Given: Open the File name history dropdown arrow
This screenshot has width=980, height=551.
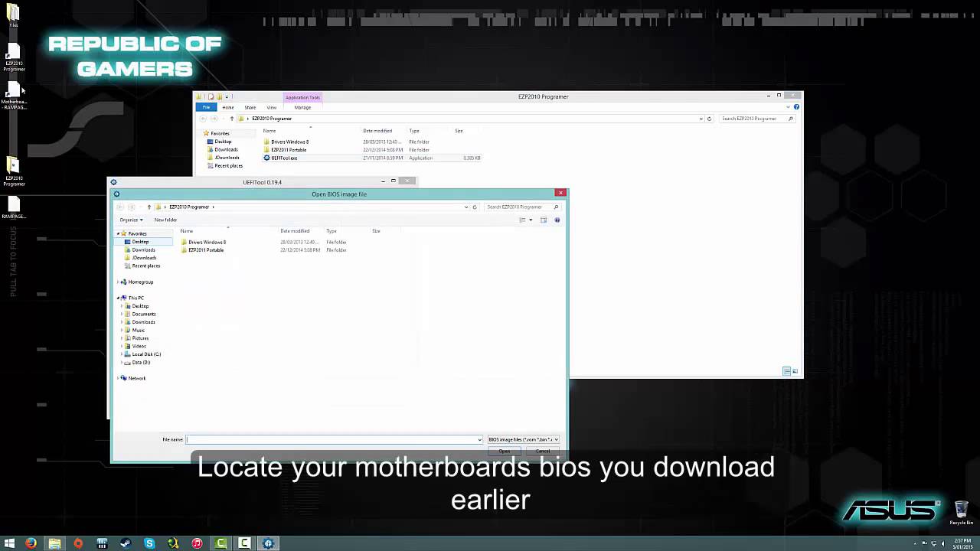Looking at the screenshot, I should [x=480, y=439].
